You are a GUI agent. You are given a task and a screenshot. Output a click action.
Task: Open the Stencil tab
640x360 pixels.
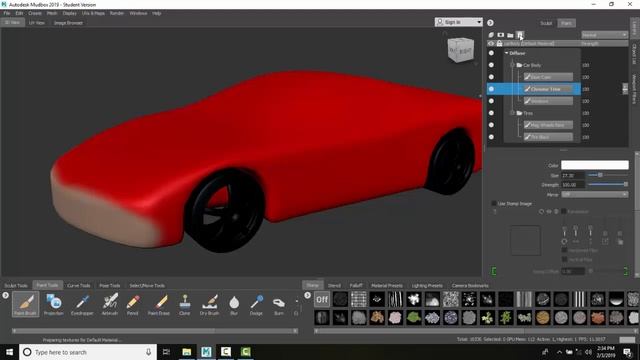[x=334, y=285]
